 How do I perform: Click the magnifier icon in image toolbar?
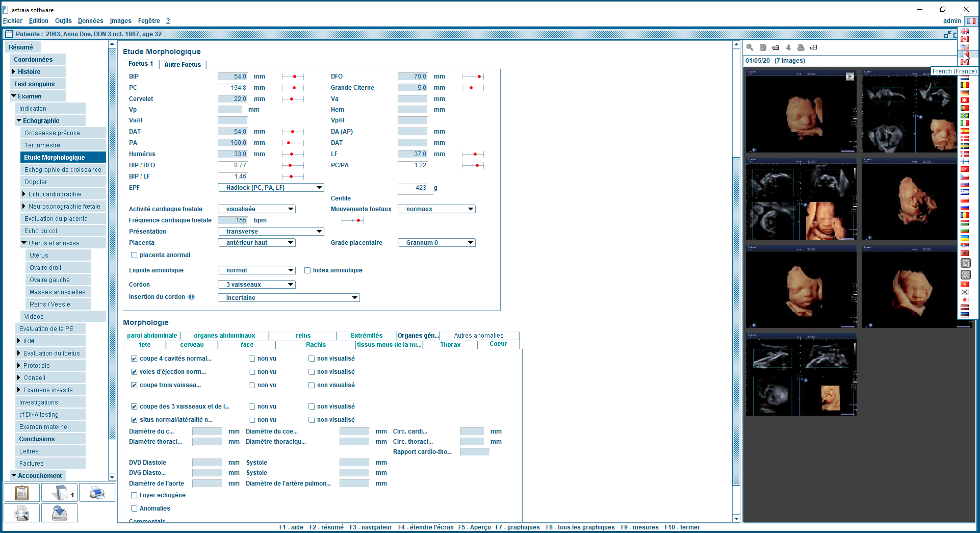click(x=750, y=47)
